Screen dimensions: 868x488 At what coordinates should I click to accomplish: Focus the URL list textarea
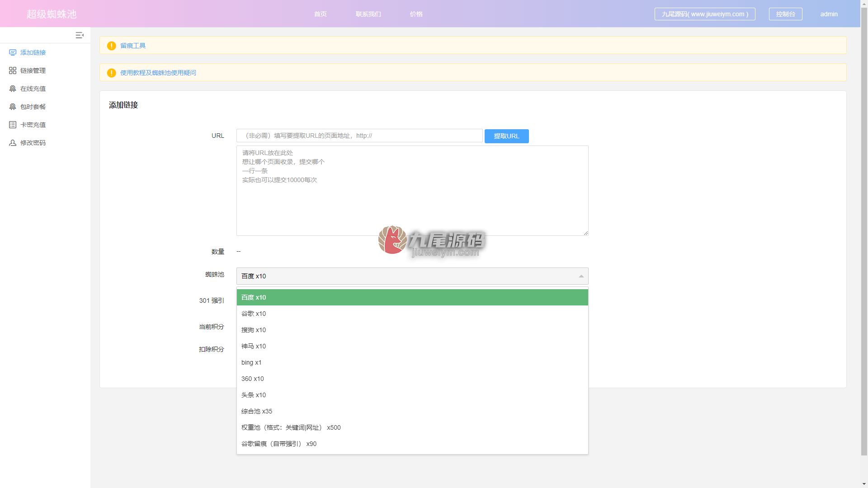click(x=412, y=191)
